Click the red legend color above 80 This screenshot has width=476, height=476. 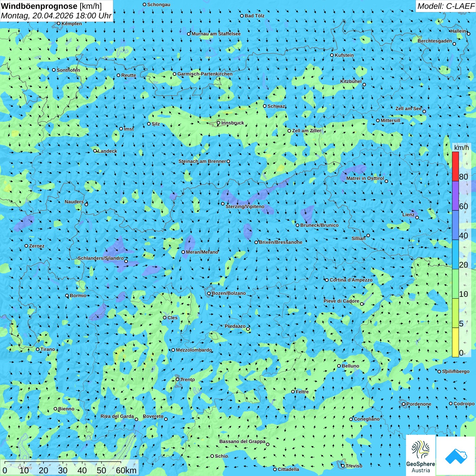pos(455,167)
